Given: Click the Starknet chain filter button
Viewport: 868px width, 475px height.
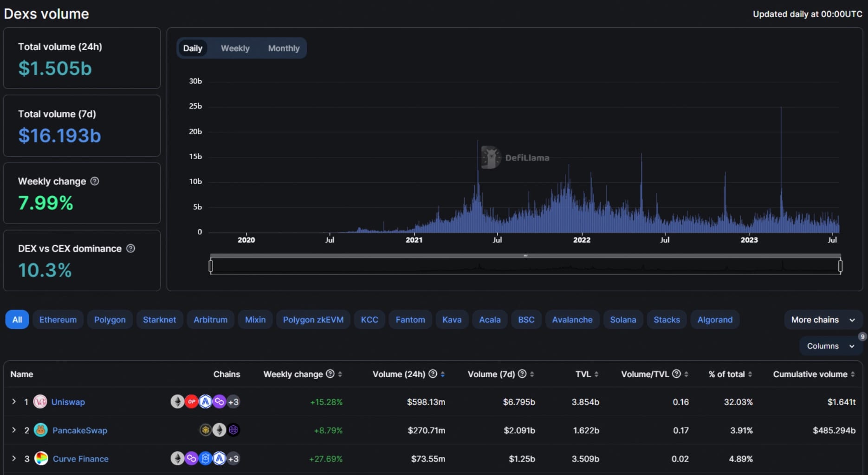Looking at the screenshot, I should [160, 320].
